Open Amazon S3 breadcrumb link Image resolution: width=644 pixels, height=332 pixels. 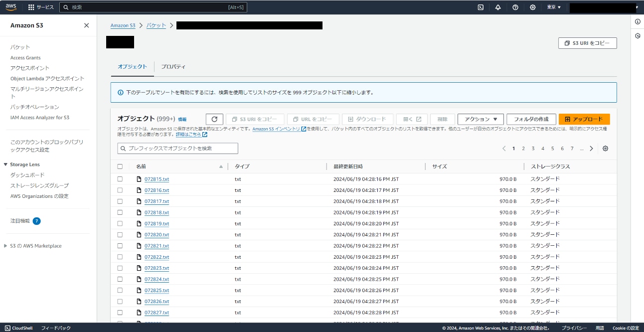click(123, 25)
